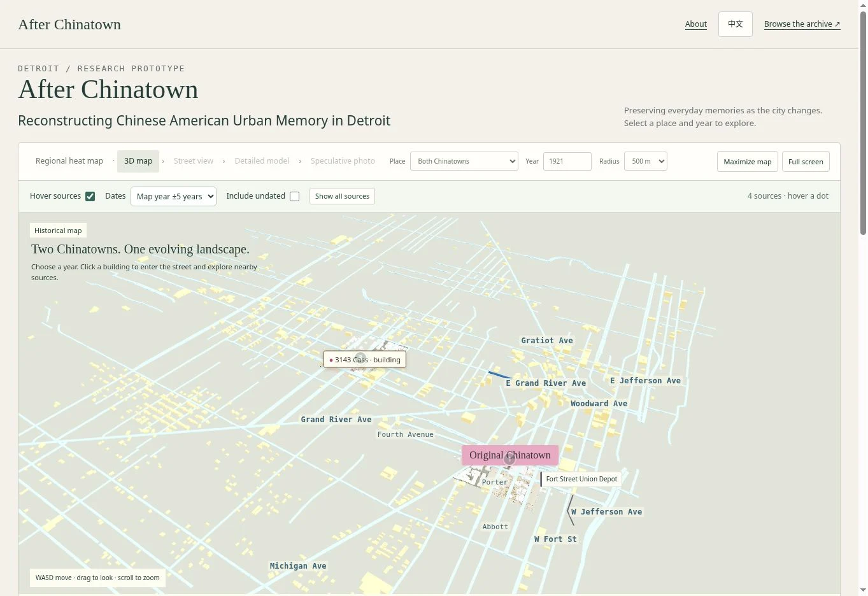The width and height of the screenshot is (868, 596).
Task: Click the Michigan Ave street label
Action: coord(298,566)
